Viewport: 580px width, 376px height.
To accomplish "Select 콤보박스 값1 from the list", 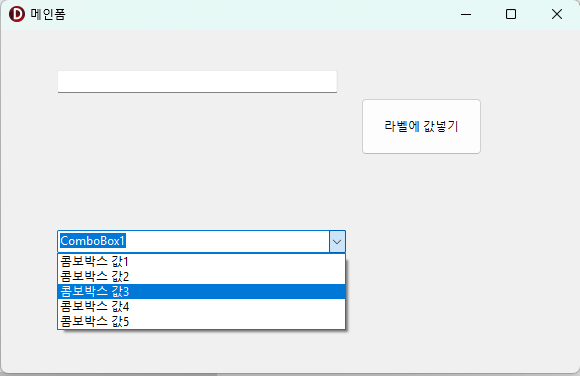I will pyautogui.click(x=202, y=262).
